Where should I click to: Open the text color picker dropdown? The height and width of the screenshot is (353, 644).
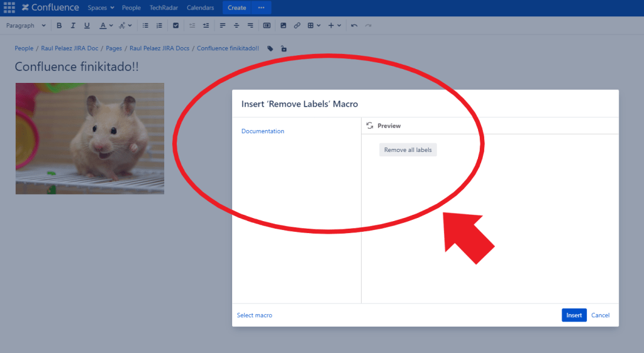coord(111,26)
